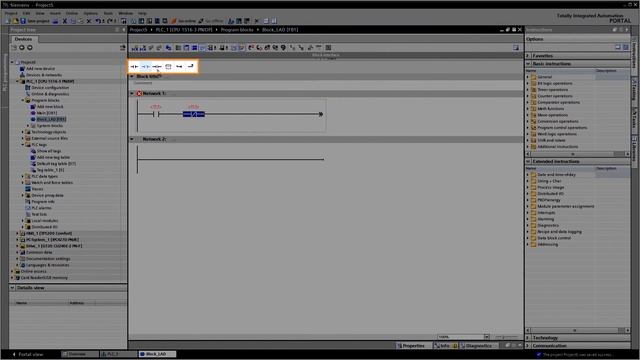Select Device configuration under PLC_1

click(x=50, y=88)
